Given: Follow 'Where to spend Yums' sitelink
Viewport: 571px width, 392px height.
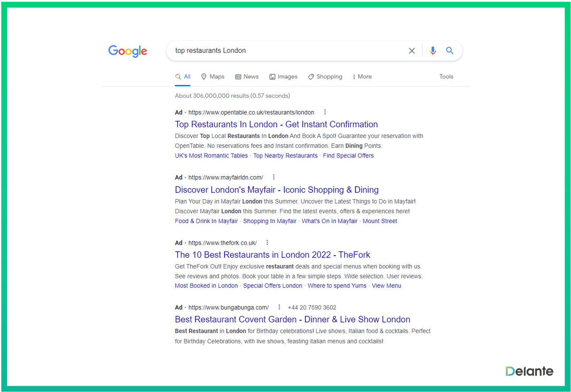Looking at the screenshot, I should pos(337,286).
